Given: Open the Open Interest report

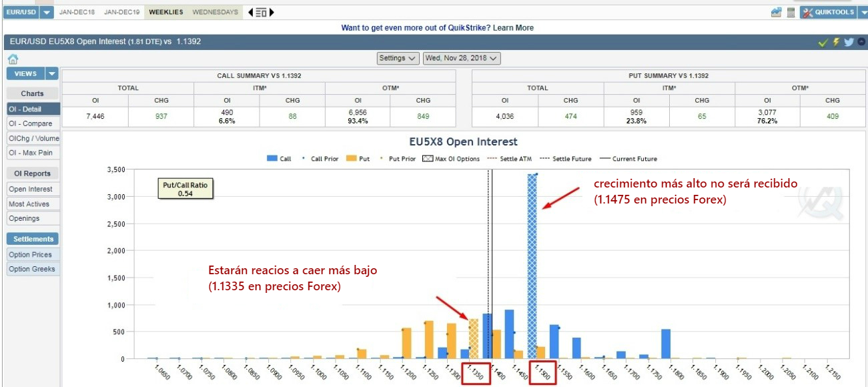Looking at the screenshot, I should 33,189.
